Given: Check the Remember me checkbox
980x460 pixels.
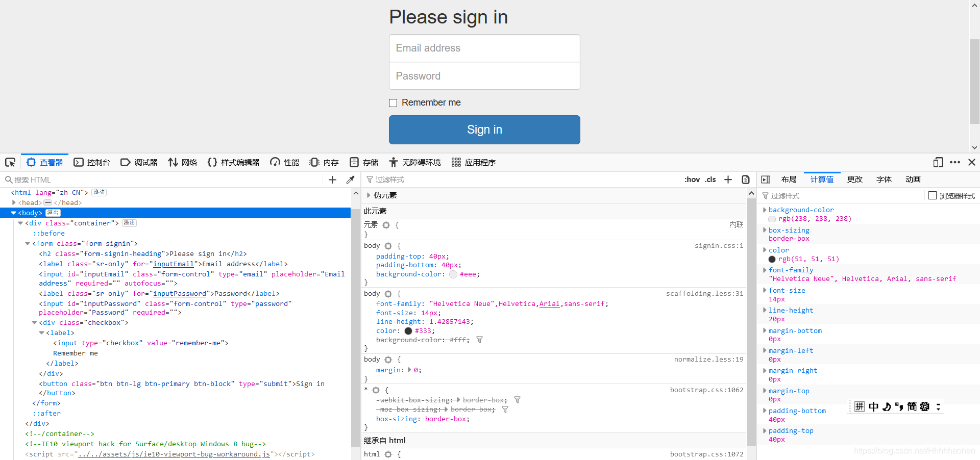Looking at the screenshot, I should [393, 103].
